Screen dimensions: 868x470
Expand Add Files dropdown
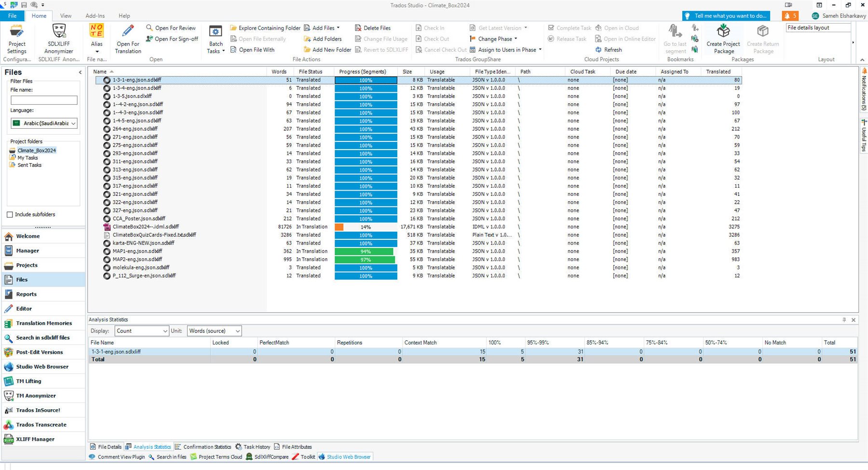[338, 28]
